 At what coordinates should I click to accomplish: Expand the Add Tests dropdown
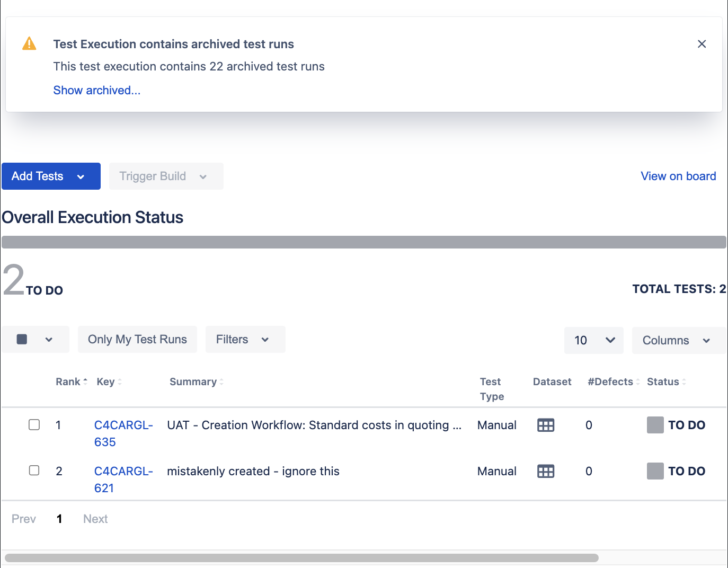coord(81,176)
